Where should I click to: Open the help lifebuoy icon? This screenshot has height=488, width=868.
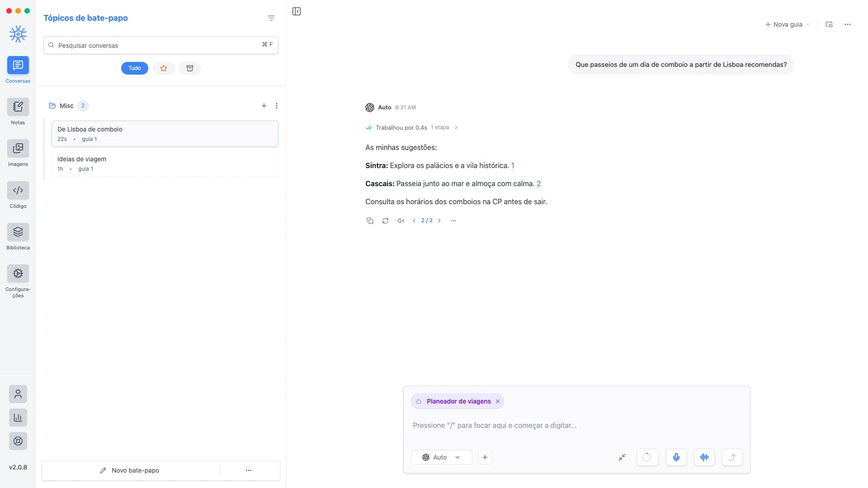pyautogui.click(x=18, y=441)
